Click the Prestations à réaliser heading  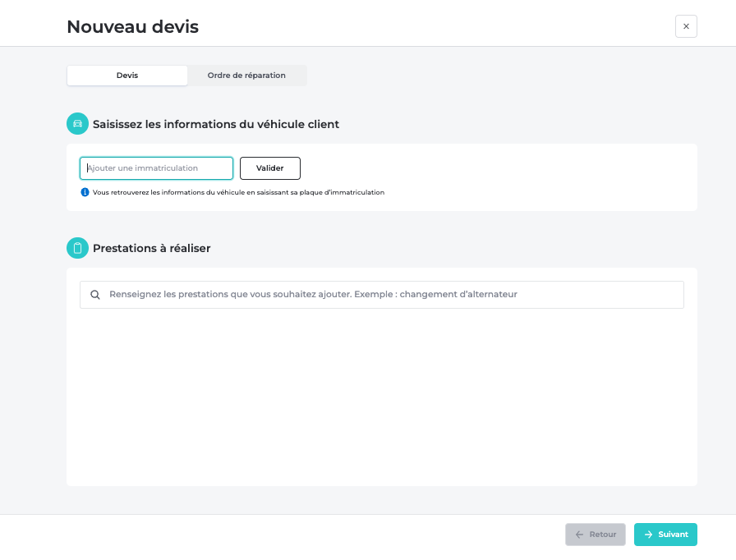(152, 248)
